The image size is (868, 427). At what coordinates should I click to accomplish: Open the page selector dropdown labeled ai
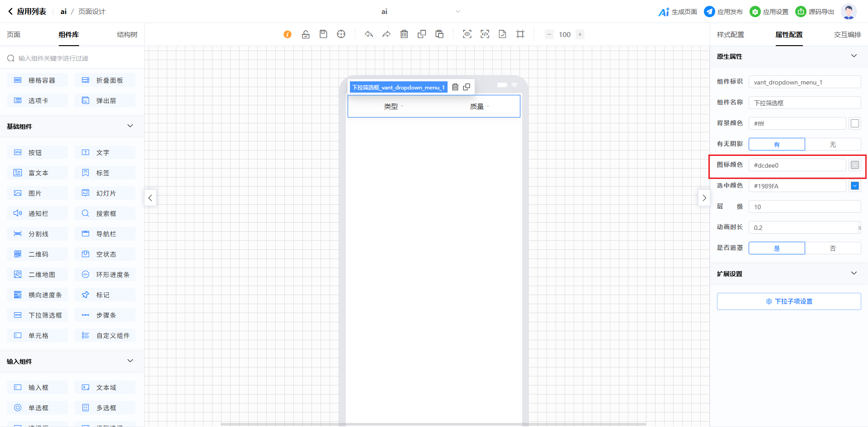click(x=420, y=12)
